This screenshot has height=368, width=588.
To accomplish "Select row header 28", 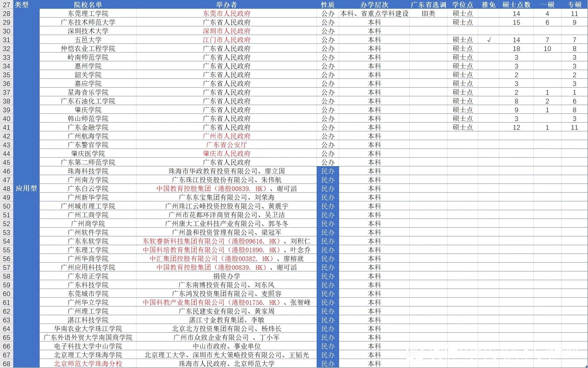I will pyautogui.click(x=7, y=13).
